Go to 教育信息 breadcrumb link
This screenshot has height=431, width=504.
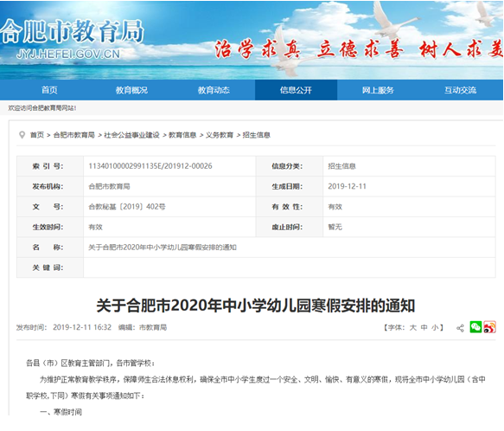pos(182,135)
